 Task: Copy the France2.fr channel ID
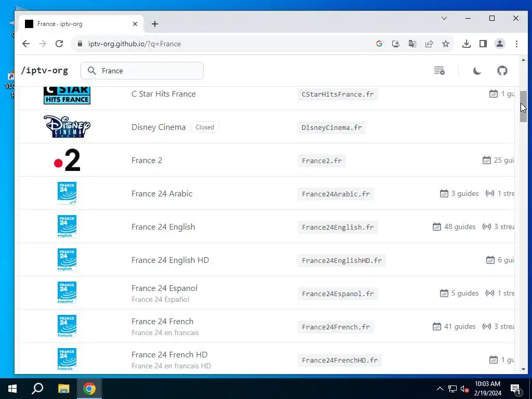pos(322,161)
